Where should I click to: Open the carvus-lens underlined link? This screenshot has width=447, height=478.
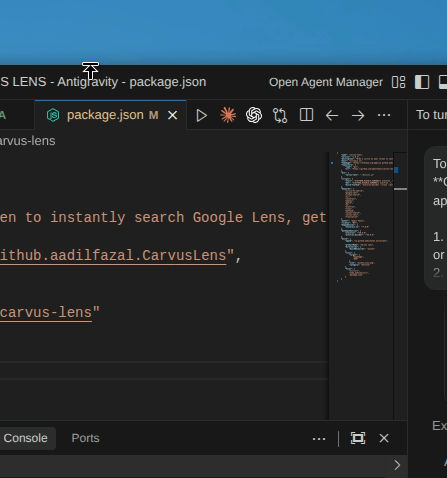[46, 313]
